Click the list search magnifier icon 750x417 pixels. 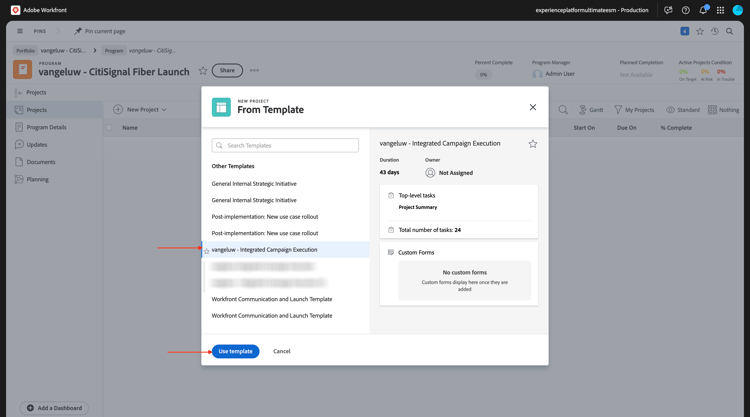coord(563,110)
